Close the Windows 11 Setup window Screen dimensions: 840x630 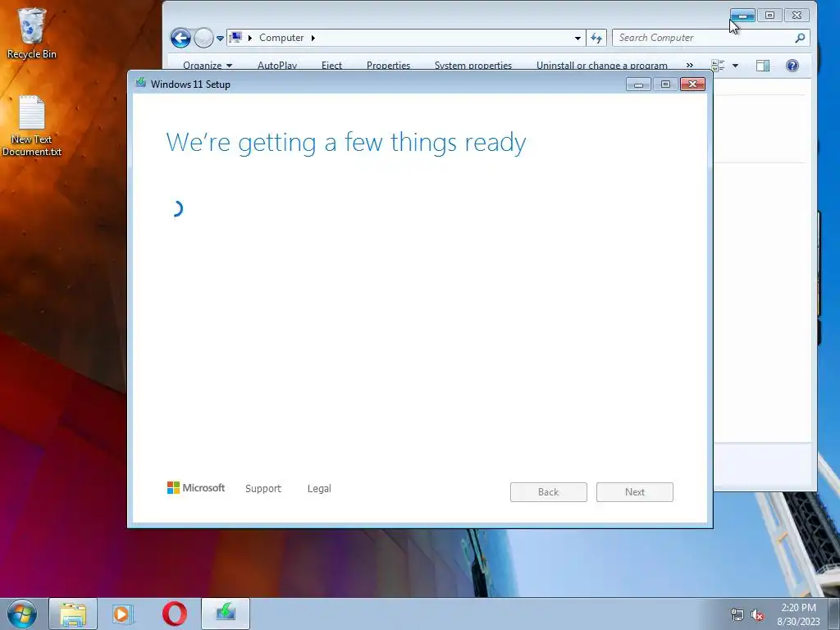692,84
